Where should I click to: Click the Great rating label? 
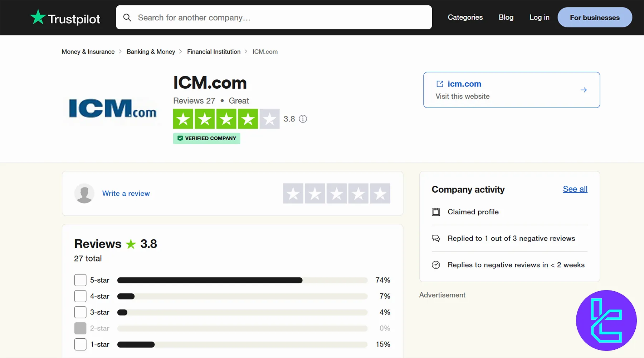pos(239,101)
